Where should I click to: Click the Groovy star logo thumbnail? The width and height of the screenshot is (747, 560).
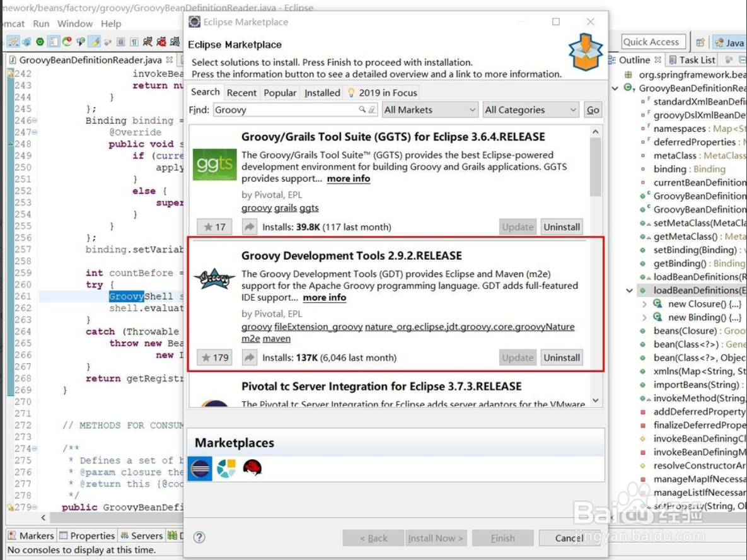[x=214, y=278]
